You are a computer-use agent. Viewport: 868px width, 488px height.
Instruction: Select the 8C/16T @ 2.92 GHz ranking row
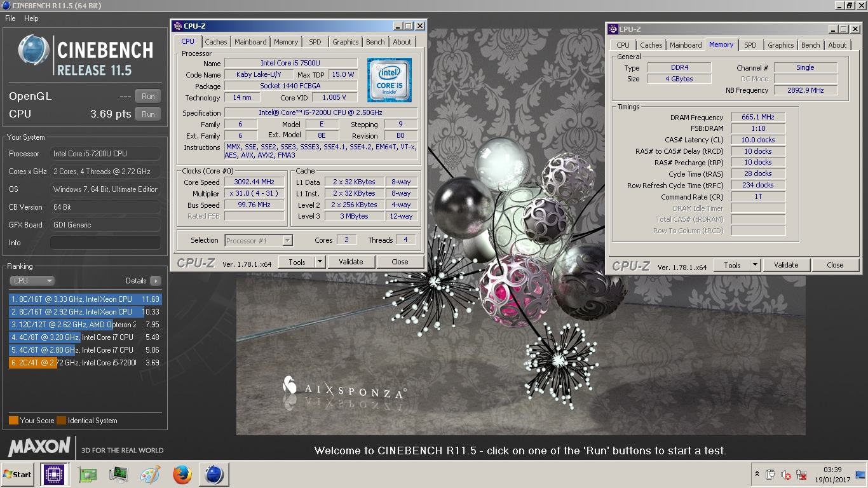tap(85, 312)
